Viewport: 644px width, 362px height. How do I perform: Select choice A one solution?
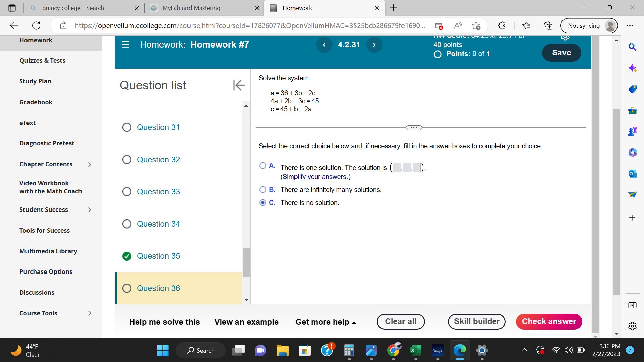(x=263, y=166)
